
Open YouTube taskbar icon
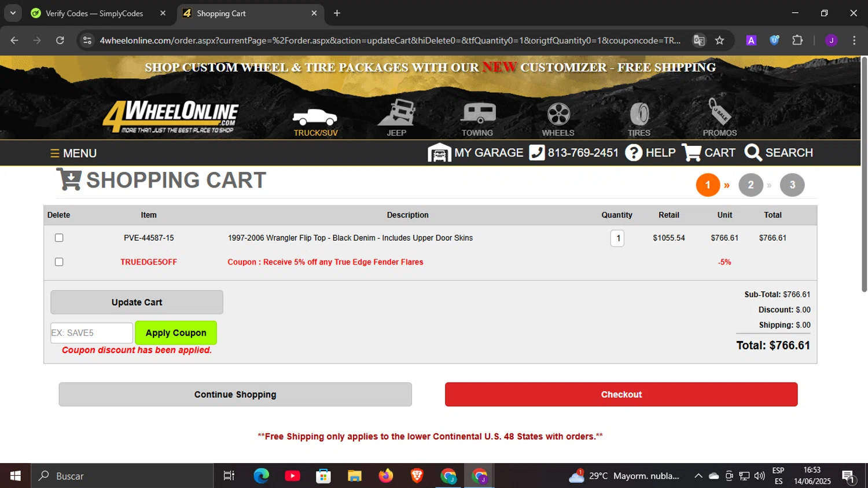293,476
